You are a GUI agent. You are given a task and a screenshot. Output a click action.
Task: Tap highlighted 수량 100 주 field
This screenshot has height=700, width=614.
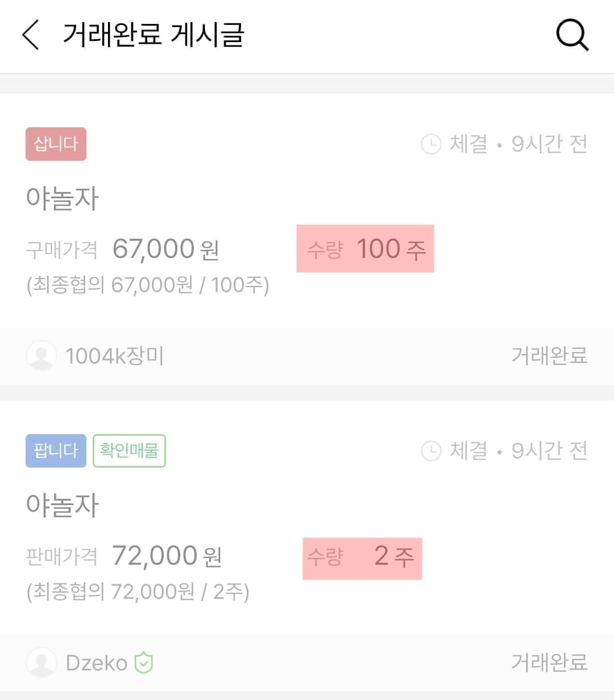[x=365, y=249]
